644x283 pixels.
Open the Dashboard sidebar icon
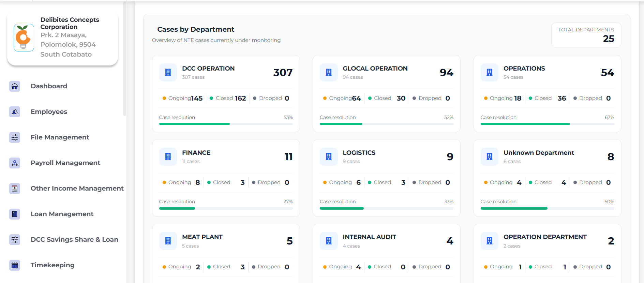(15, 86)
